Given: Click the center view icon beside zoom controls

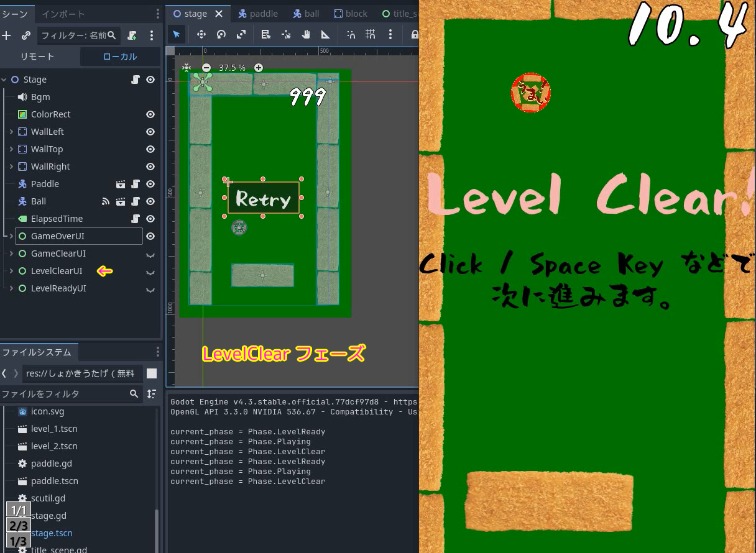Looking at the screenshot, I should (187, 67).
